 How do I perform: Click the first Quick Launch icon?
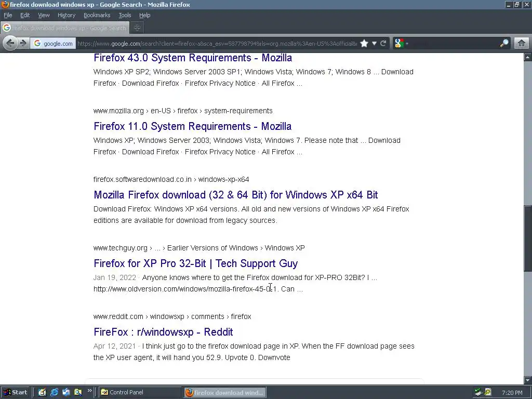click(x=42, y=392)
